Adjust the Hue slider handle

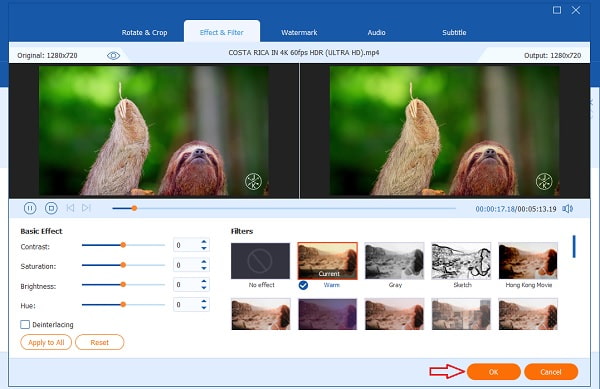coord(123,304)
